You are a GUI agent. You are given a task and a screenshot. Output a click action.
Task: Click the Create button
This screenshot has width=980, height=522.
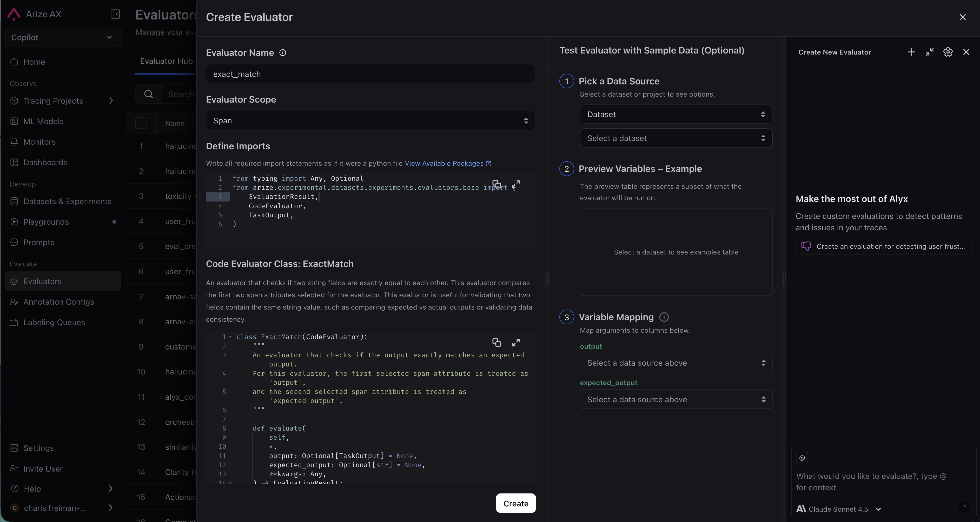(x=515, y=503)
